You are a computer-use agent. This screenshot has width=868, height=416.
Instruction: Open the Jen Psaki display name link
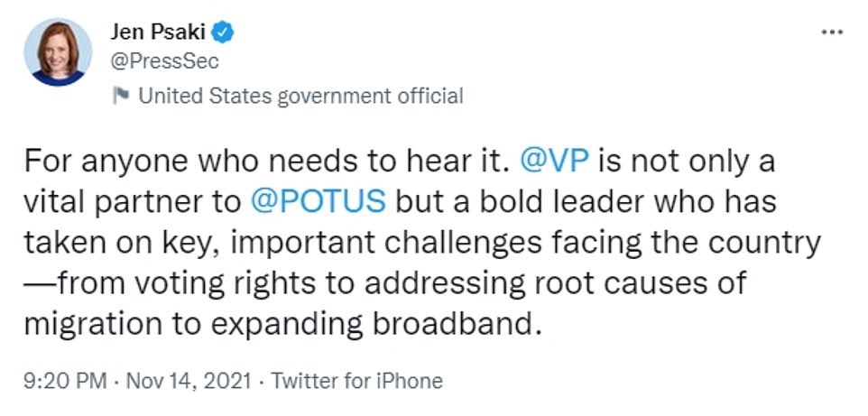point(160,33)
